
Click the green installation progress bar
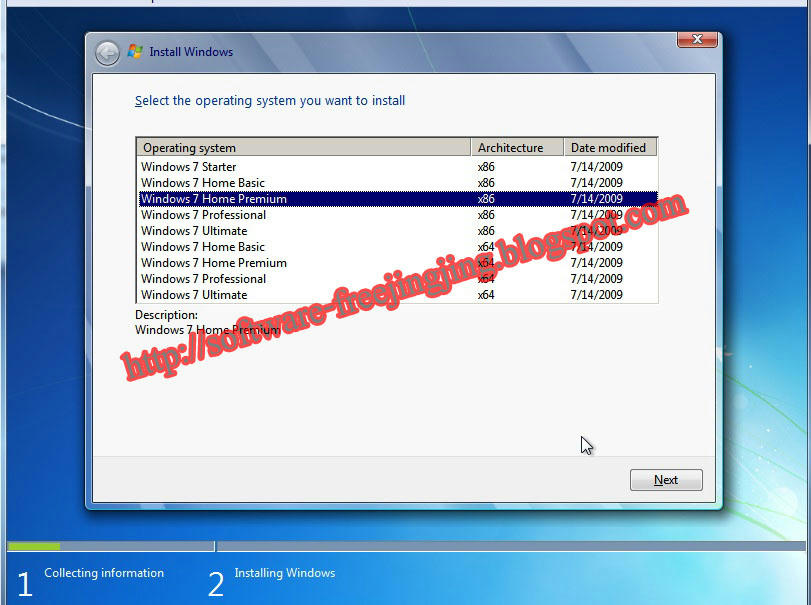[x=34, y=547]
